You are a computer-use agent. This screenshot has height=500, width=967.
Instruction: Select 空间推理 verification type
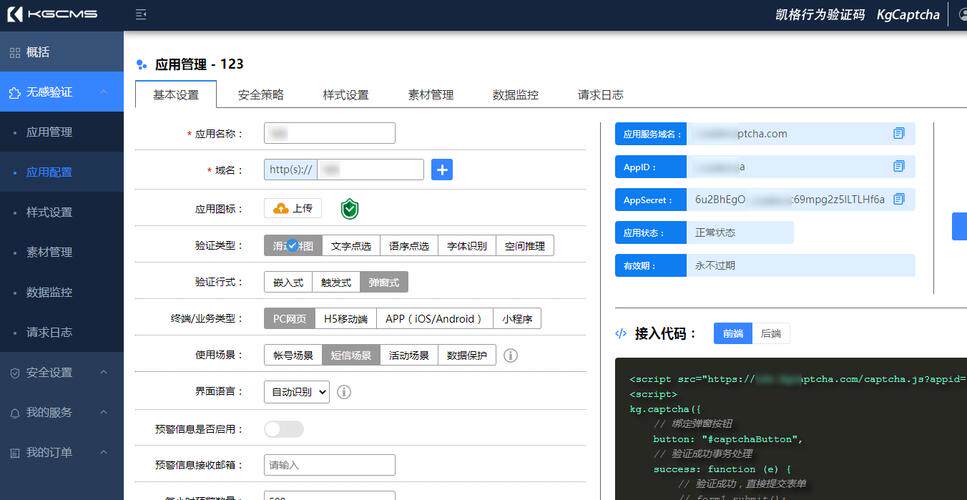[525, 245]
